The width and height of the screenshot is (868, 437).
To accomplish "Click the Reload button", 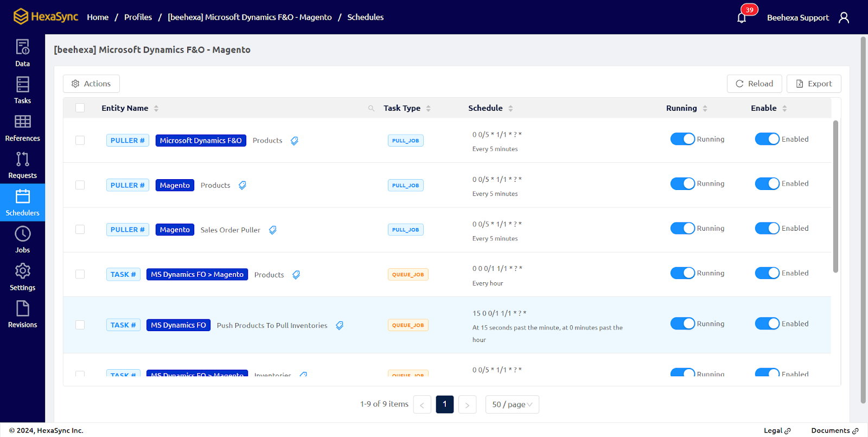I will [754, 84].
